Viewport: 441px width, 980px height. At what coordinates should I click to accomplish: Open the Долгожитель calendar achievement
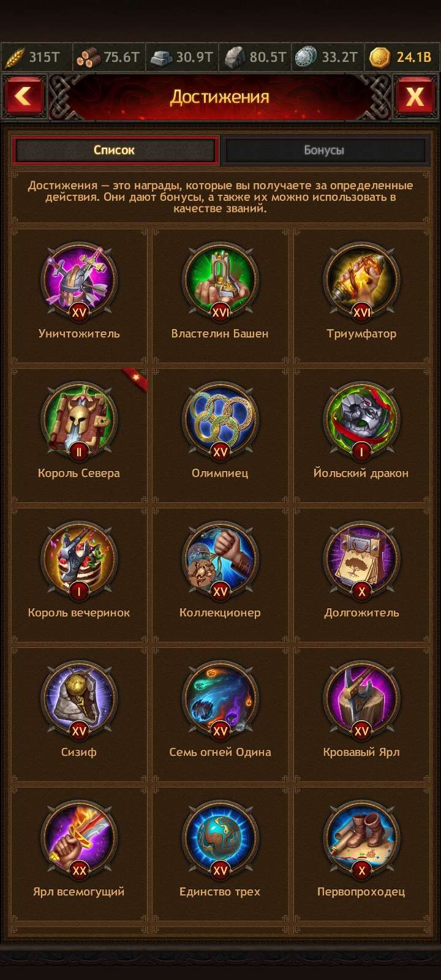click(x=361, y=561)
